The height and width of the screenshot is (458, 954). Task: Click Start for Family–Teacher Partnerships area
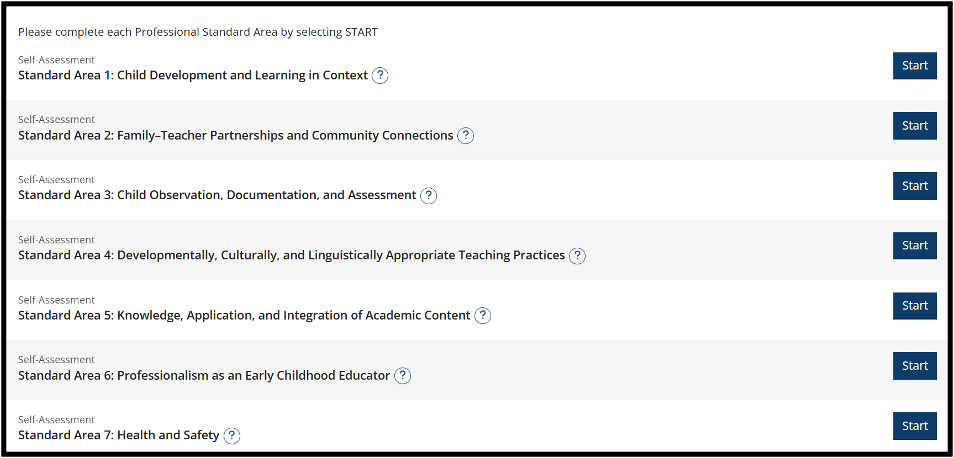[x=914, y=126]
